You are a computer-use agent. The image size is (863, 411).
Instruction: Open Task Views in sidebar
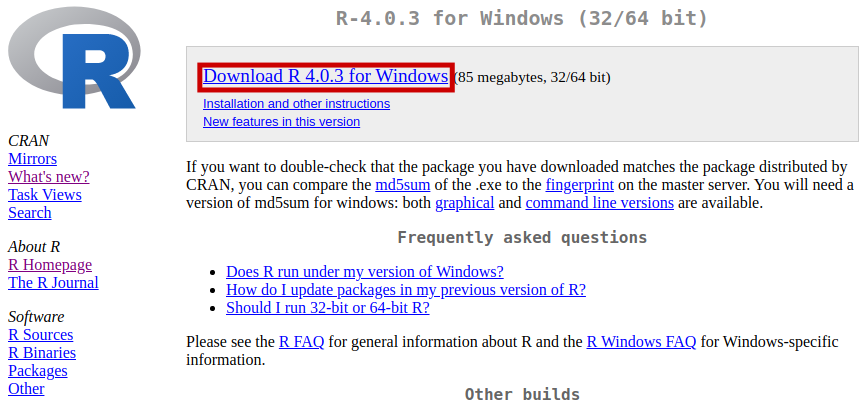pos(45,195)
